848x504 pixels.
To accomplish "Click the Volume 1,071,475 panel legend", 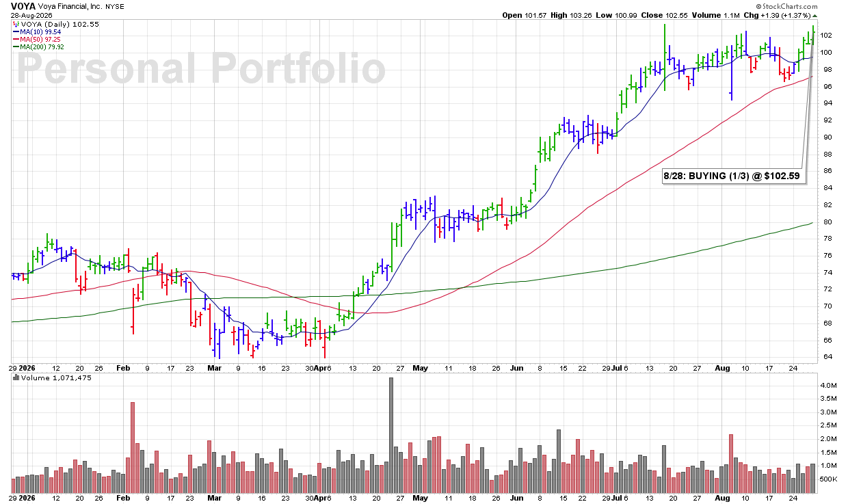I will pyautogui.click(x=55, y=377).
